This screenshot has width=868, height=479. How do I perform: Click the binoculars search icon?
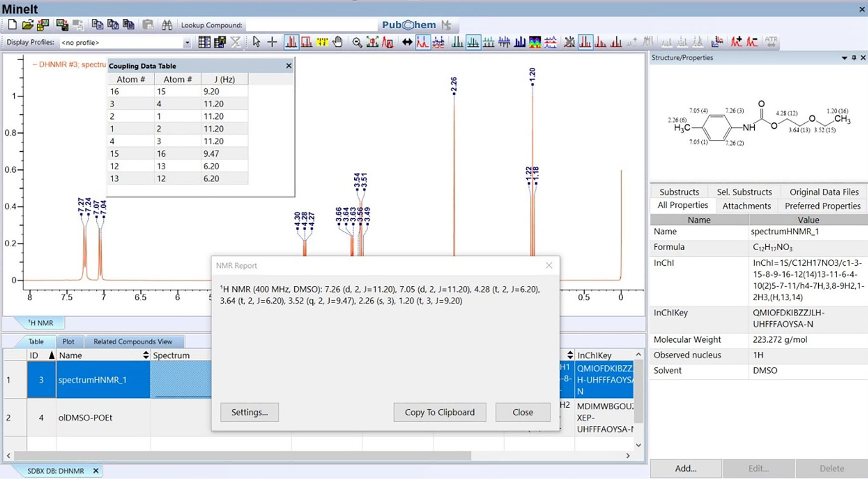pyautogui.click(x=167, y=25)
